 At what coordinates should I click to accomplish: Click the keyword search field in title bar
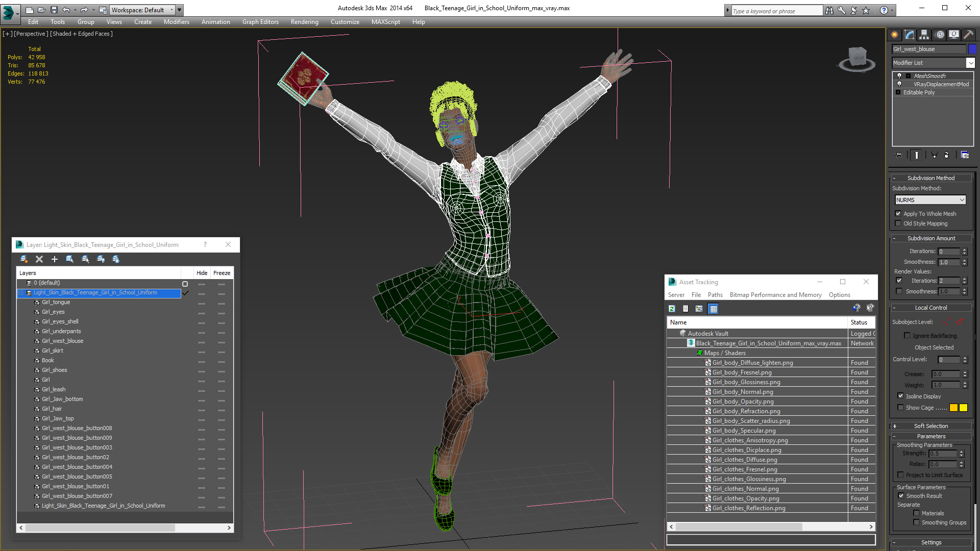(x=777, y=11)
